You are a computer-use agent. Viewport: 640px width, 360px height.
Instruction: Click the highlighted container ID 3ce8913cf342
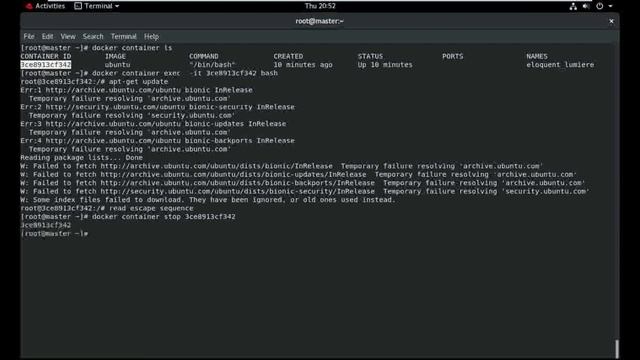point(46,64)
